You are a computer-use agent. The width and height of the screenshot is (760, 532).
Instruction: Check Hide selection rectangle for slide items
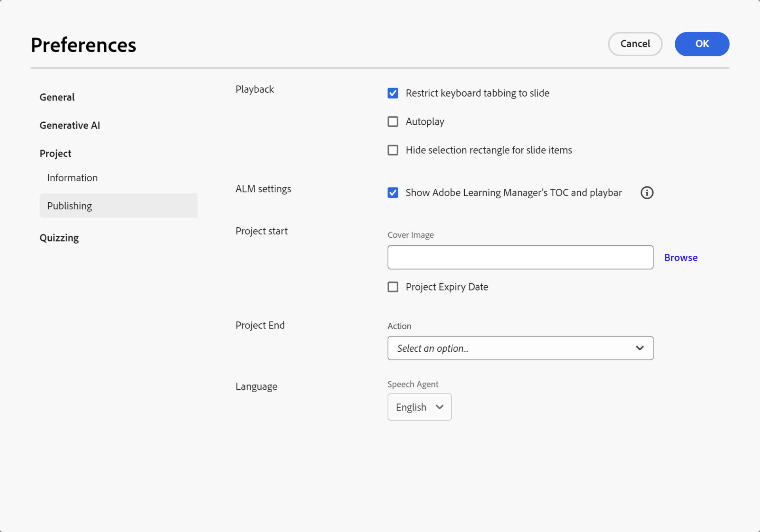click(393, 150)
